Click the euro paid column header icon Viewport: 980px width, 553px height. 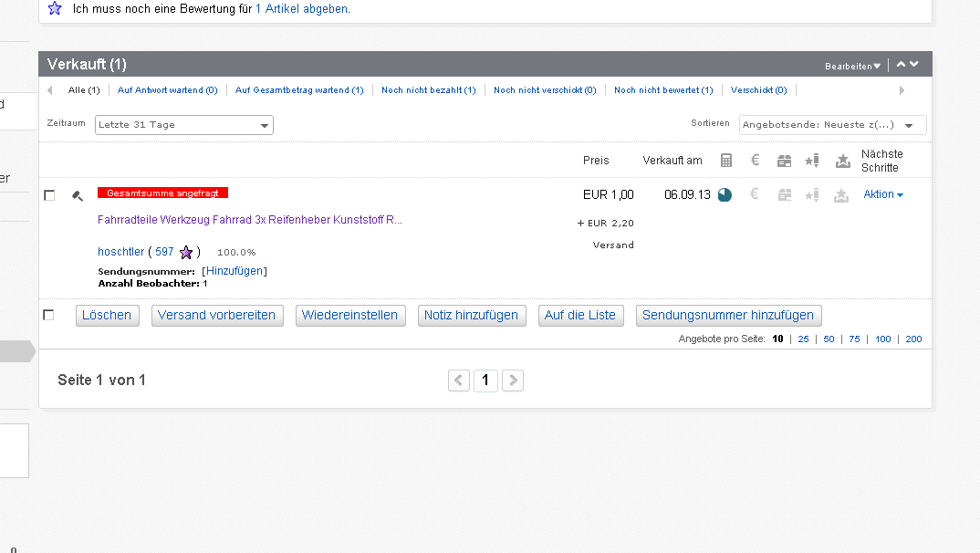pos(755,161)
